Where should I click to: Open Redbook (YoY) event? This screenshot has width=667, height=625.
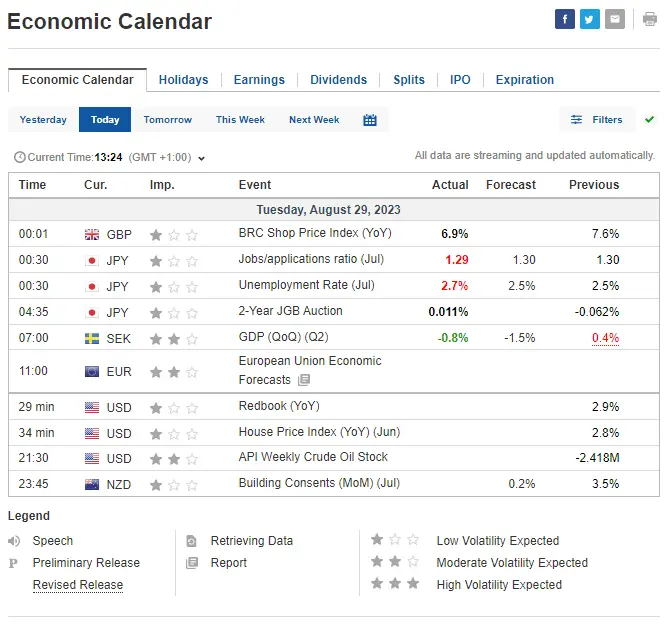click(279, 405)
